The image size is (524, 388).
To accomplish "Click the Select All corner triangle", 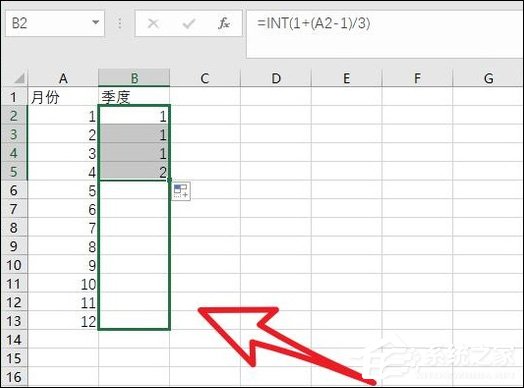I will tap(19, 79).
